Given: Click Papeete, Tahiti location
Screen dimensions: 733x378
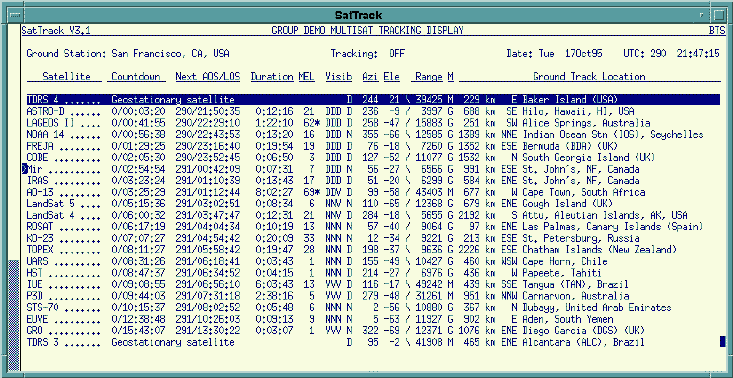Looking at the screenshot, I should (x=561, y=273).
